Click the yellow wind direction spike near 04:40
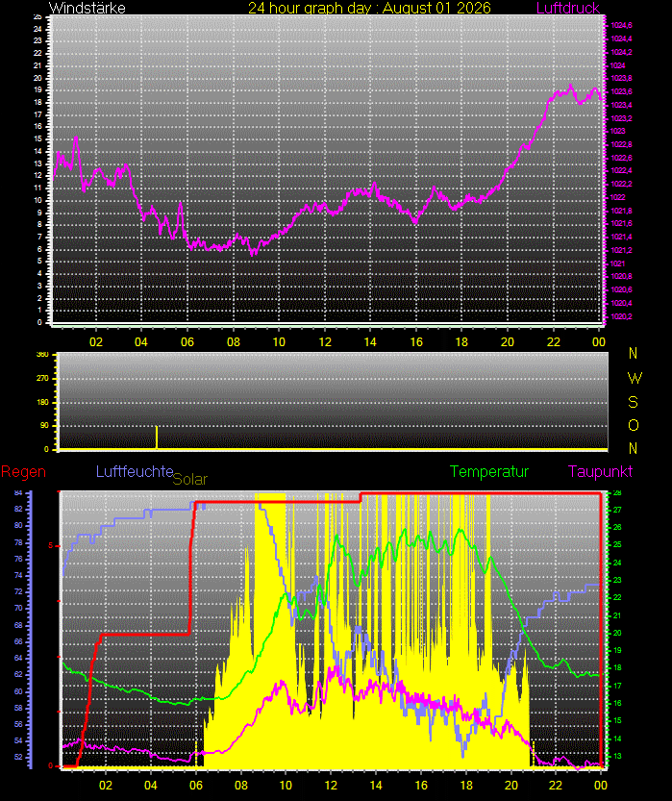Viewport: 672px width, 801px height. [157, 438]
